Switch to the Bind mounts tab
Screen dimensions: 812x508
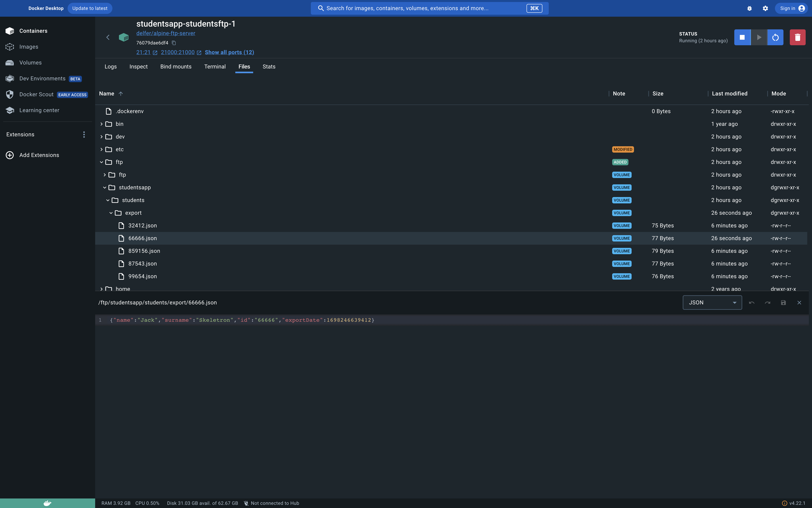176,66
